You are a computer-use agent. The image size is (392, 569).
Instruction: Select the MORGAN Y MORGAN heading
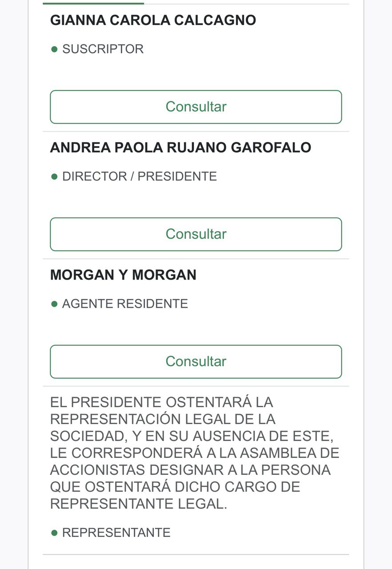123,275
